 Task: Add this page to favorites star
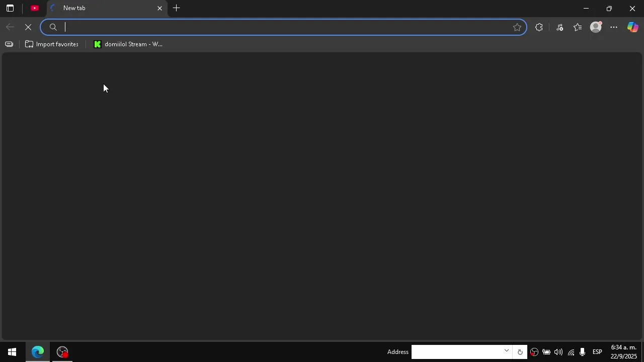pos(517,27)
